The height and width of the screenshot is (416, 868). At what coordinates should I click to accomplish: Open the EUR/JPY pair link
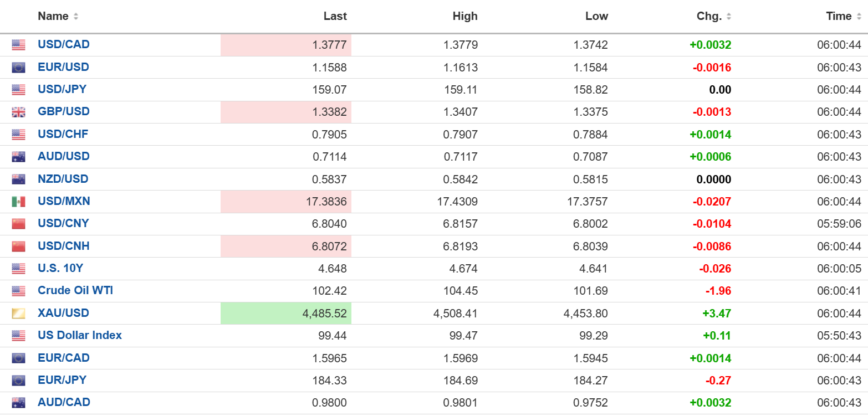click(x=62, y=380)
